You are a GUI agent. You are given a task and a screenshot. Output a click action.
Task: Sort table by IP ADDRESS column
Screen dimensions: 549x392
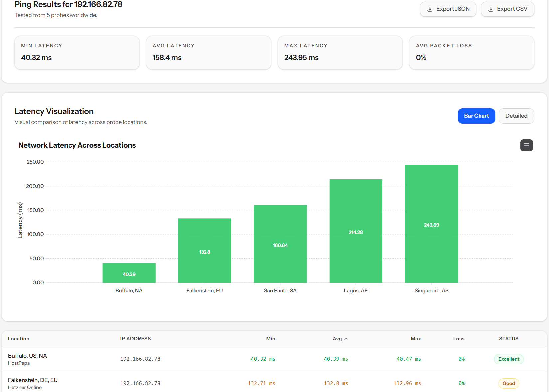pyautogui.click(x=135, y=339)
